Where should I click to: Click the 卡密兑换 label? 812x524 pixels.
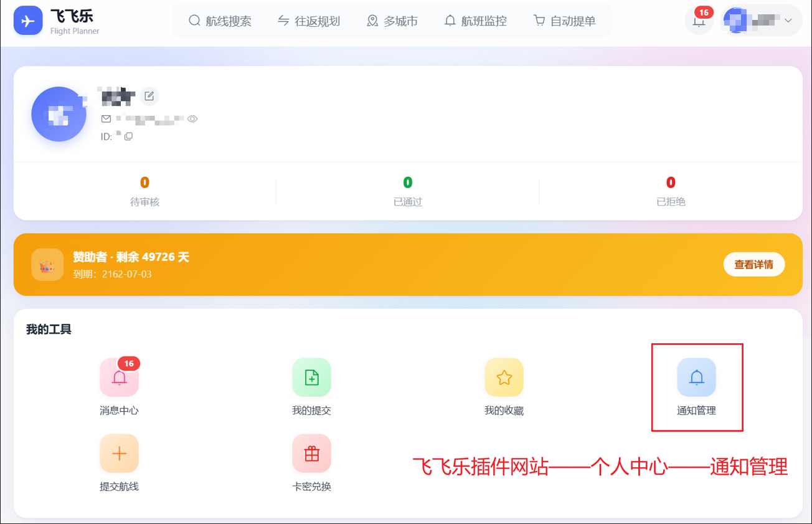[x=311, y=487]
